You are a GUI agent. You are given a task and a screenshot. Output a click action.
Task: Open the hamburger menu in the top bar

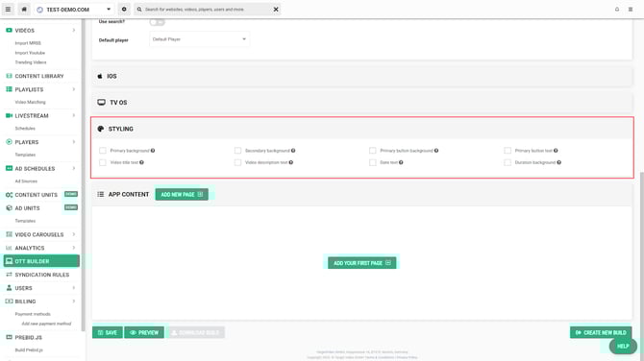(x=8, y=9)
